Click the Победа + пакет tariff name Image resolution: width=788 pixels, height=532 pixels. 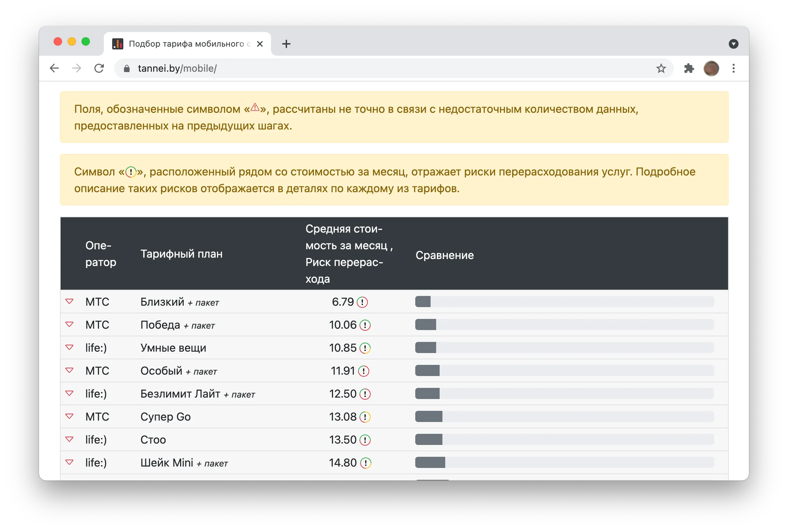coord(178,325)
